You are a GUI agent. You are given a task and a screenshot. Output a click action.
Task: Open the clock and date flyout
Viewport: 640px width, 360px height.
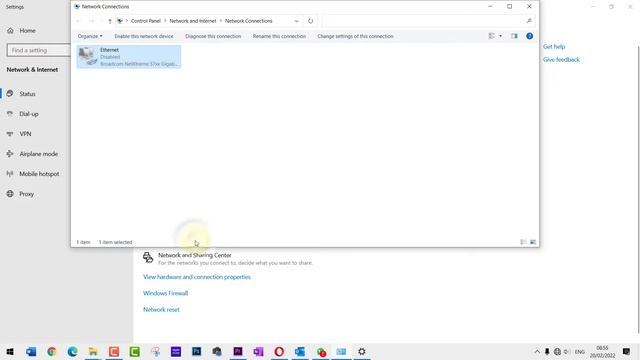click(602, 351)
